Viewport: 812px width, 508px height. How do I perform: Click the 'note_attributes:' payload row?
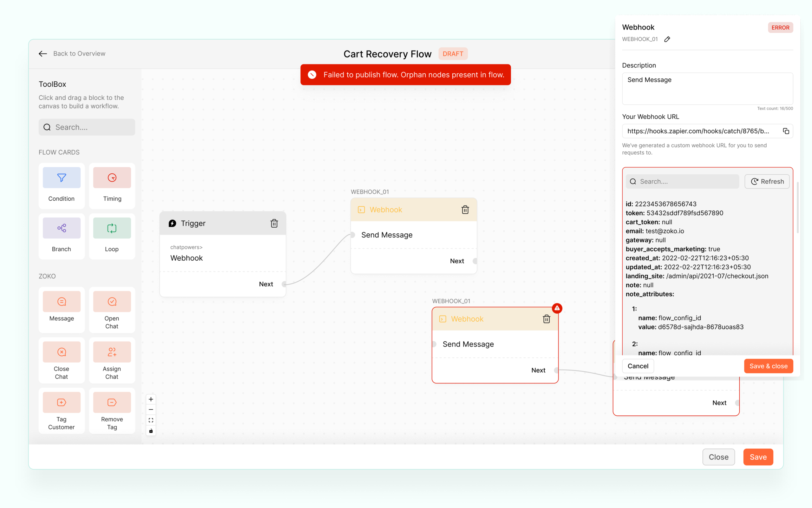[x=650, y=294]
